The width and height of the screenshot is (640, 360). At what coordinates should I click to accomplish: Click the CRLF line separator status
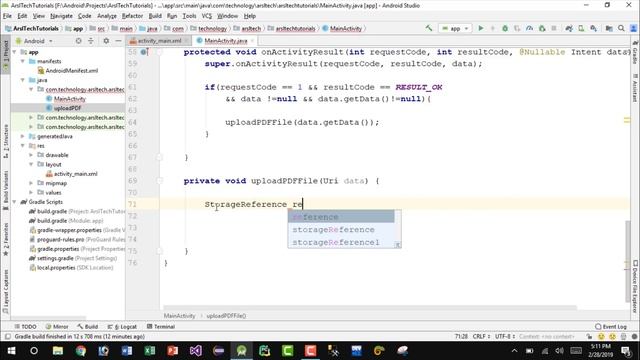[481, 336]
